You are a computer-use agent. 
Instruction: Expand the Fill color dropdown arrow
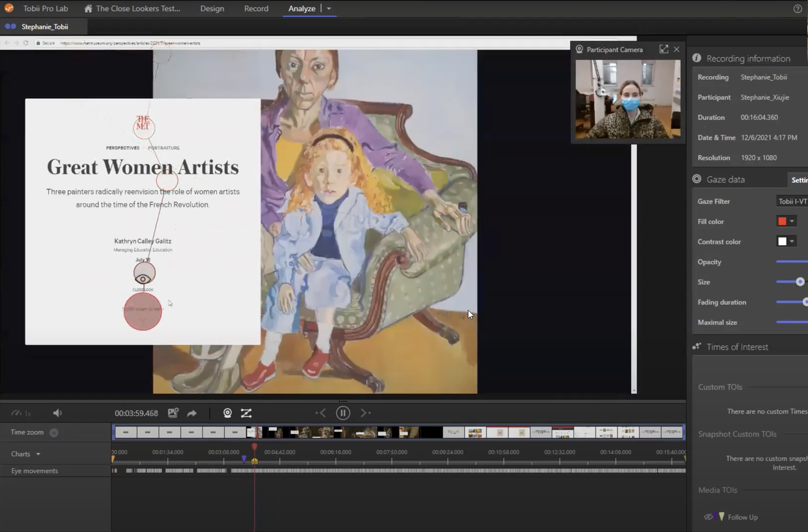(792, 221)
